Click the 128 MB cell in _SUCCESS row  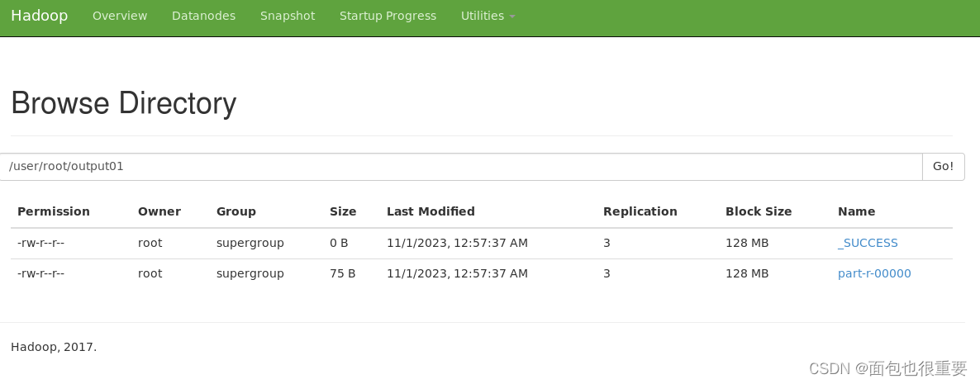click(x=747, y=243)
